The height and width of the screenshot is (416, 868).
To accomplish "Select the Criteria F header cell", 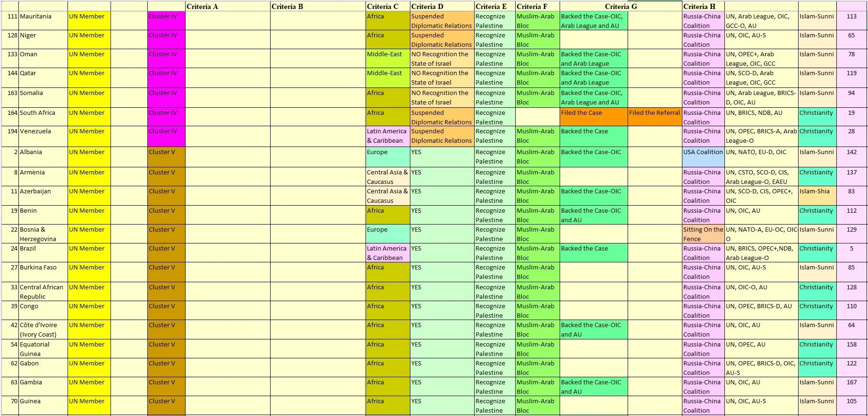I will (x=537, y=7).
